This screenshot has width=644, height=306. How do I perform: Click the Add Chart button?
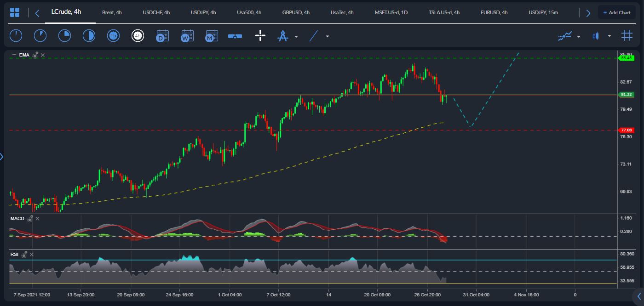coord(617,11)
